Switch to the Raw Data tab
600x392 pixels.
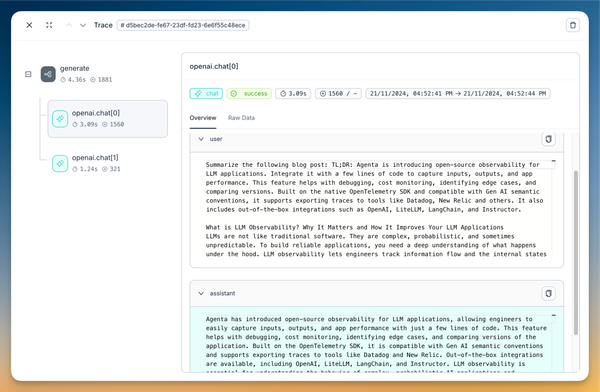click(x=241, y=118)
